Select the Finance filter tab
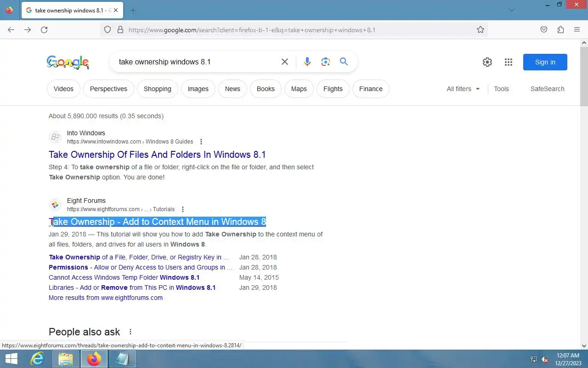 [x=371, y=89]
